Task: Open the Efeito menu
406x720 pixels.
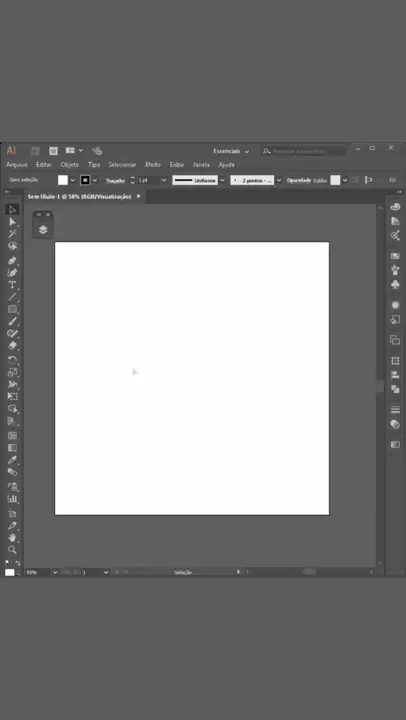Action: click(153, 164)
